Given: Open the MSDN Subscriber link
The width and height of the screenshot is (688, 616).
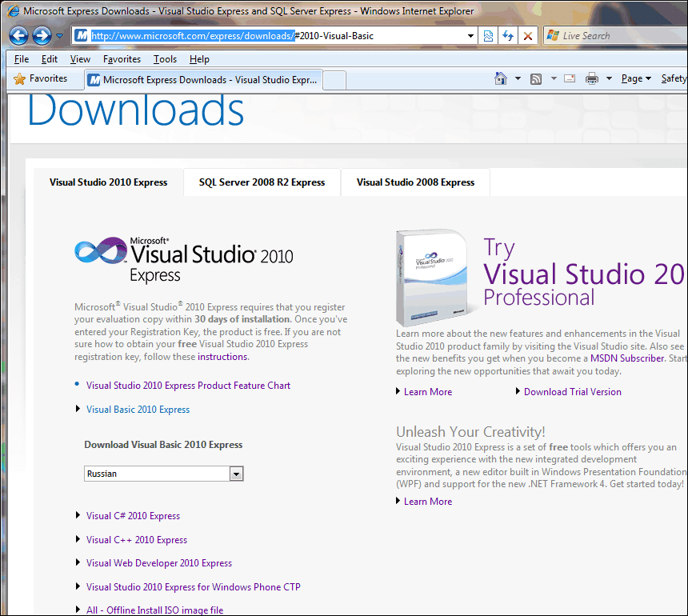Looking at the screenshot, I should click(627, 358).
